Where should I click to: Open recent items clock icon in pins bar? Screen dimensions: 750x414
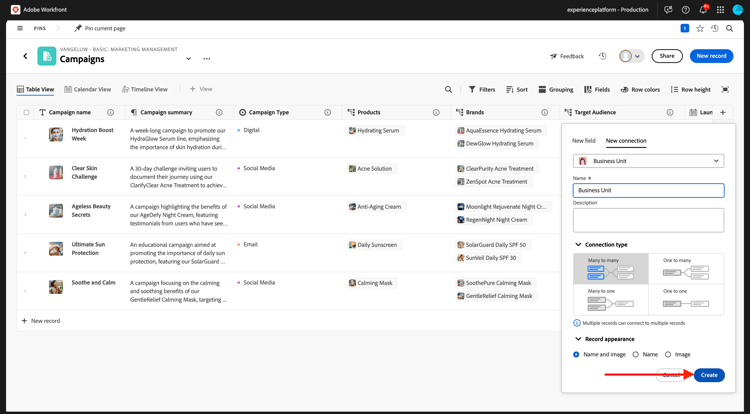click(715, 29)
